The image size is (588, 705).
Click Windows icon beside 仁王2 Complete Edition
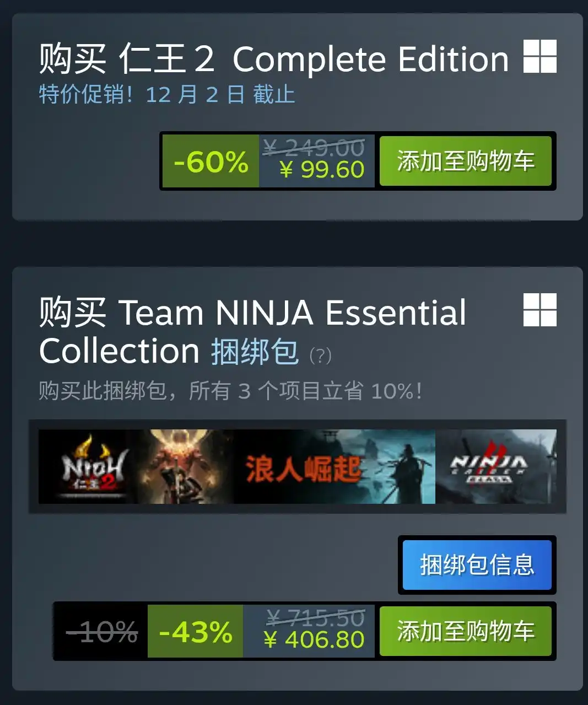click(x=540, y=56)
